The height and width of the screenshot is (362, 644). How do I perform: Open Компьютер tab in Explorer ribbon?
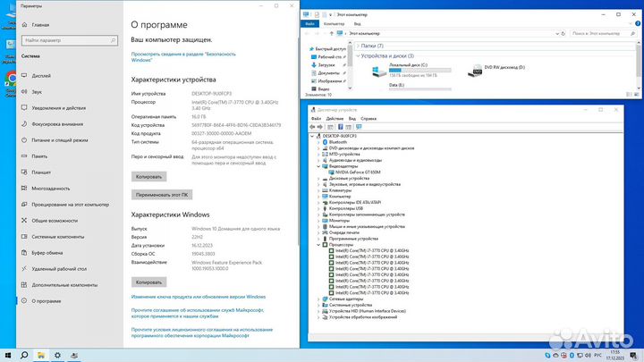click(334, 24)
